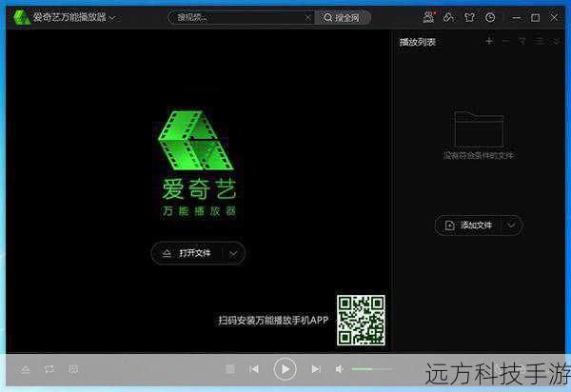Clear the search box with the X icon

pyautogui.click(x=308, y=17)
